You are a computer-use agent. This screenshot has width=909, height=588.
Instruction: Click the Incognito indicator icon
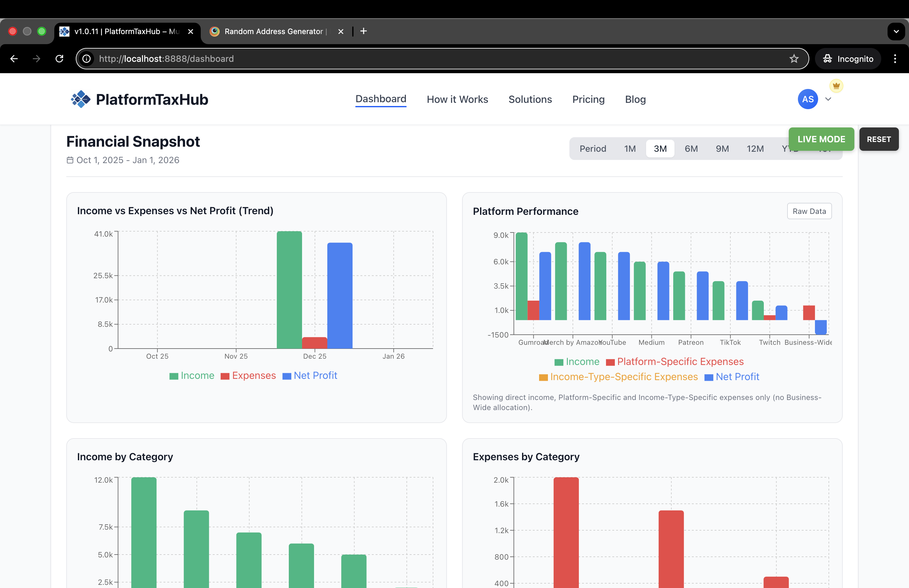[x=828, y=58]
